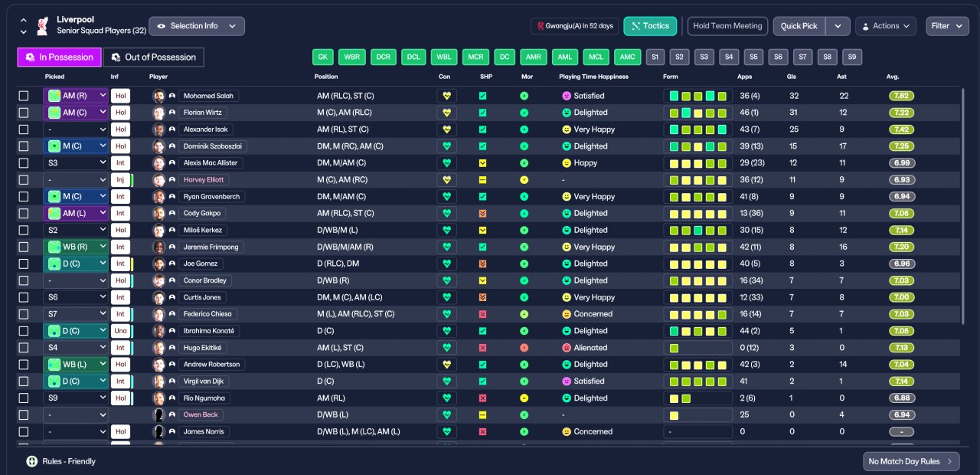The height and width of the screenshot is (475, 980).
Task: Click Hugo Ekitiké's red morale icon
Action: [x=524, y=348]
